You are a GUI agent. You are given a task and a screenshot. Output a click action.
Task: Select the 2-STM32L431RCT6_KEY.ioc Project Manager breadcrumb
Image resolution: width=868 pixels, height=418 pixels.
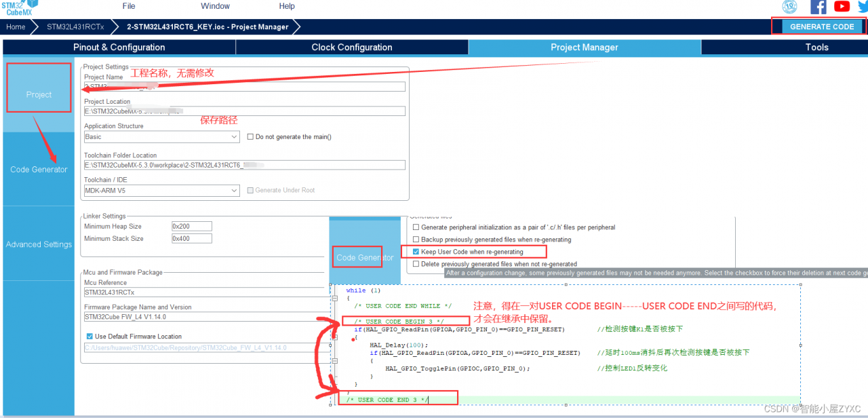tap(208, 27)
